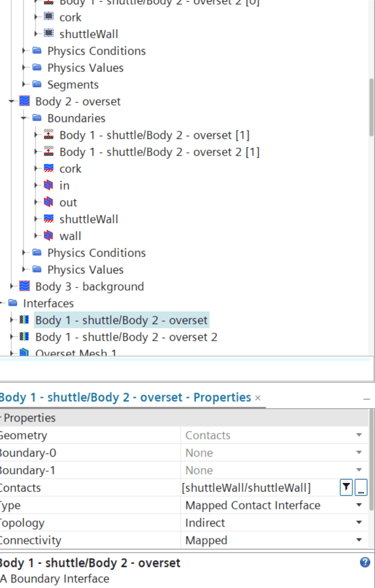Image resolution: width=375 pixels, height=588 pixels.
Task: Open the Boundary-1 dropdown
Action: pyautogui.click(x=359, y=470)
